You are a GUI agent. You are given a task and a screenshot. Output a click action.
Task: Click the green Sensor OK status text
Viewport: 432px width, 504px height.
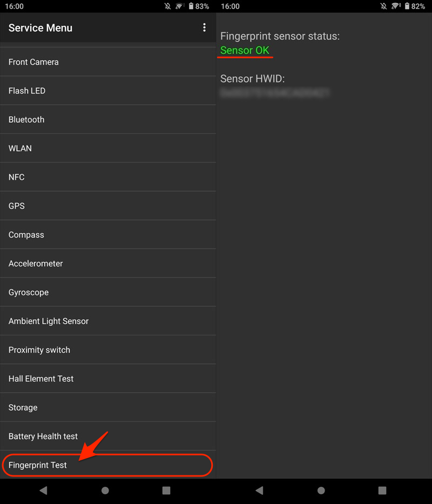(x=245, y=51)
